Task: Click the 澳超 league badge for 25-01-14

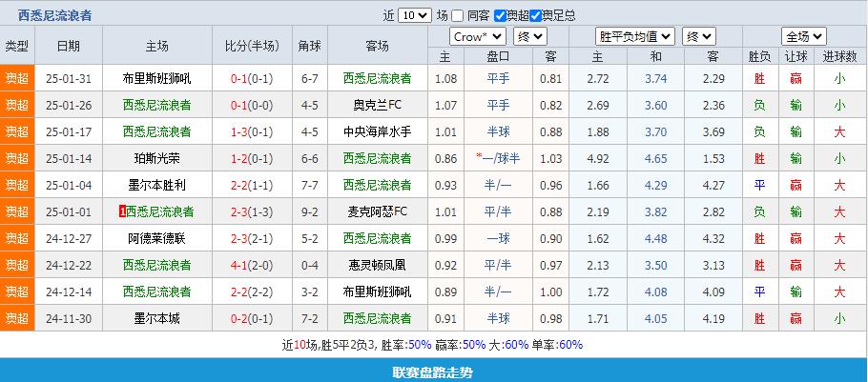Action: [17, 158]
